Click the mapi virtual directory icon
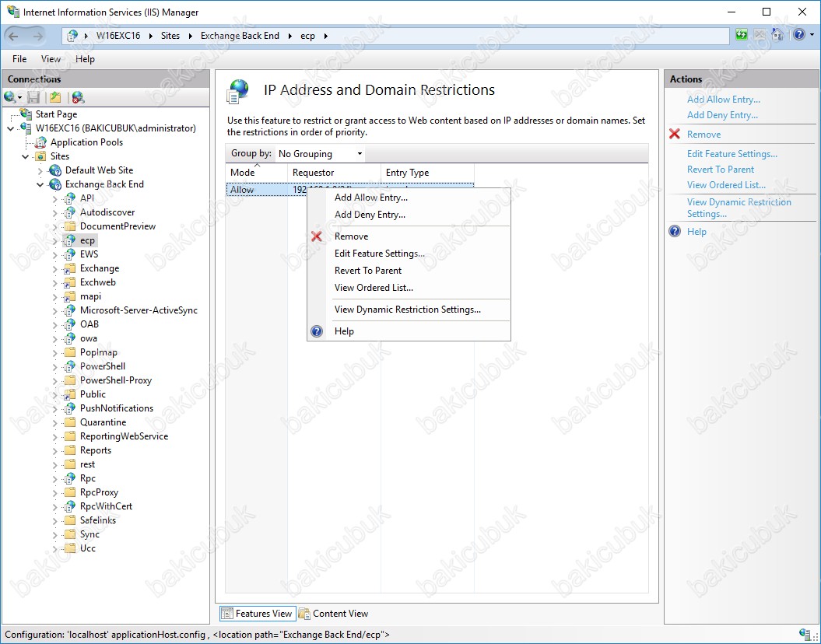 click(69, 296)
